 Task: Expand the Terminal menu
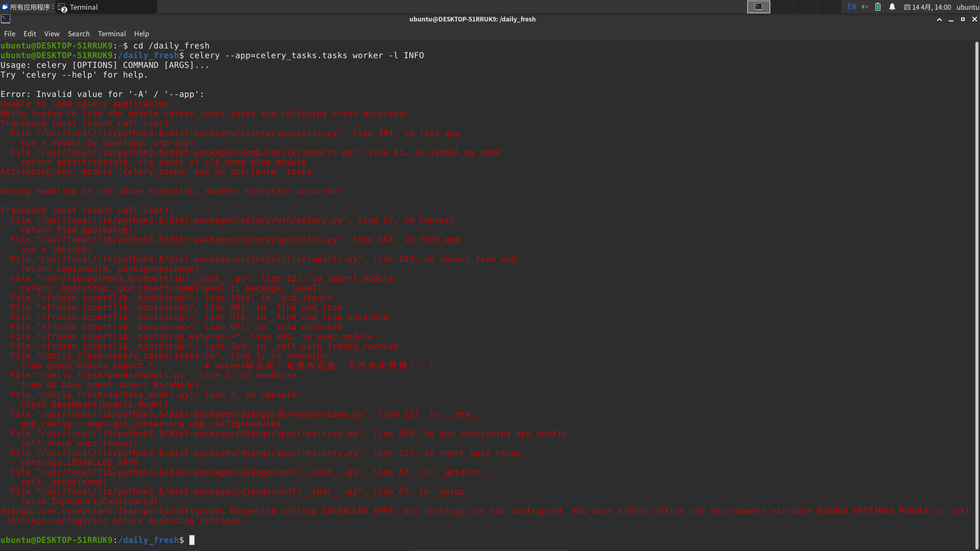click(112, 34)
